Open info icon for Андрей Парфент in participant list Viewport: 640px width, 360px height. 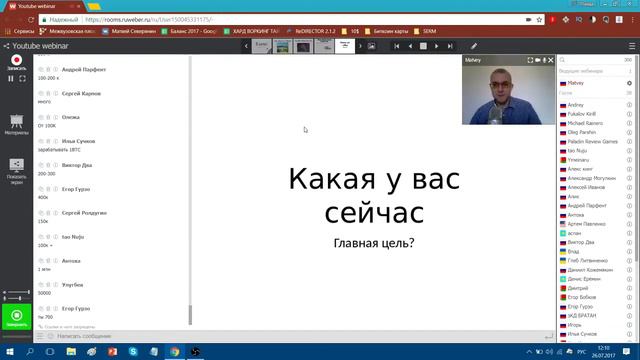(x=629, y=206)
